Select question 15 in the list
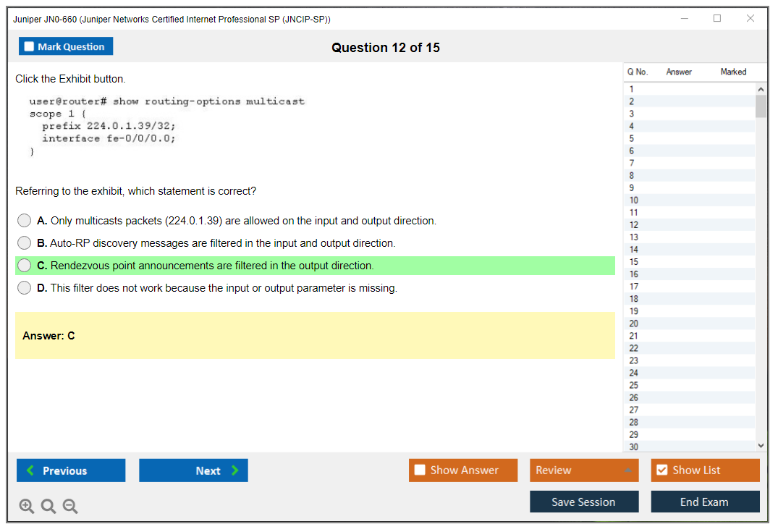Screen dimensions: 778x532 coord(634,262)
